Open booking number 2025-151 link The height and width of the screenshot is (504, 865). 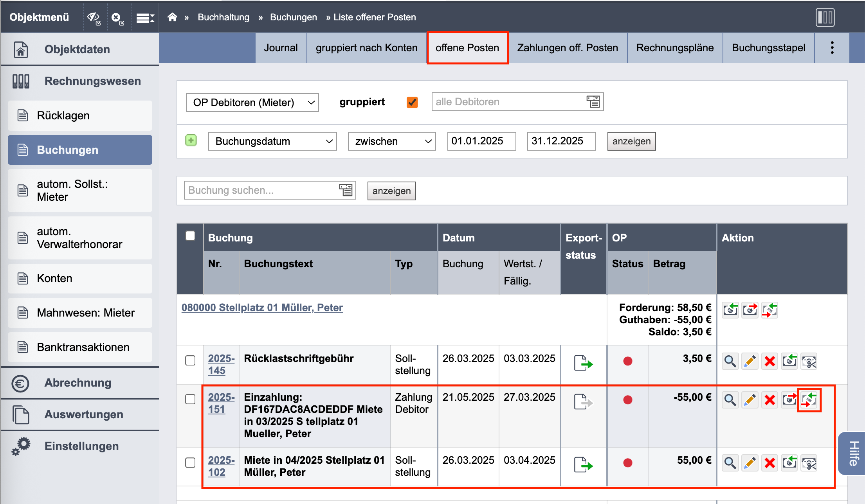tap(221, 403)
